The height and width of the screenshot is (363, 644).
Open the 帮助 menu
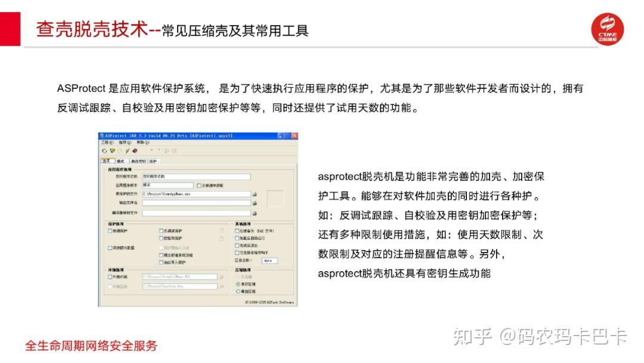coord(143,143)
